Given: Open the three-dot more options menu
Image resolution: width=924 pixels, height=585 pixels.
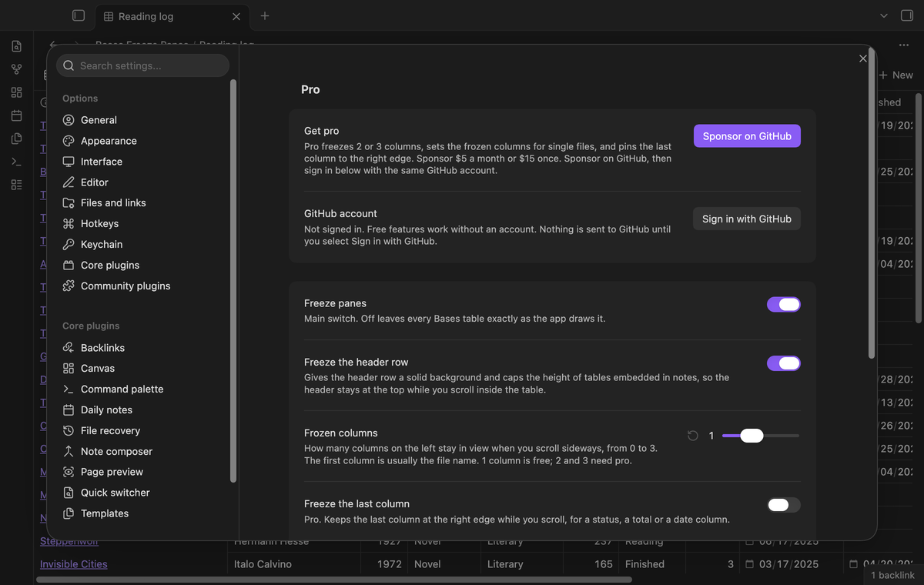Looking at the screenshot, I should 903,45.
